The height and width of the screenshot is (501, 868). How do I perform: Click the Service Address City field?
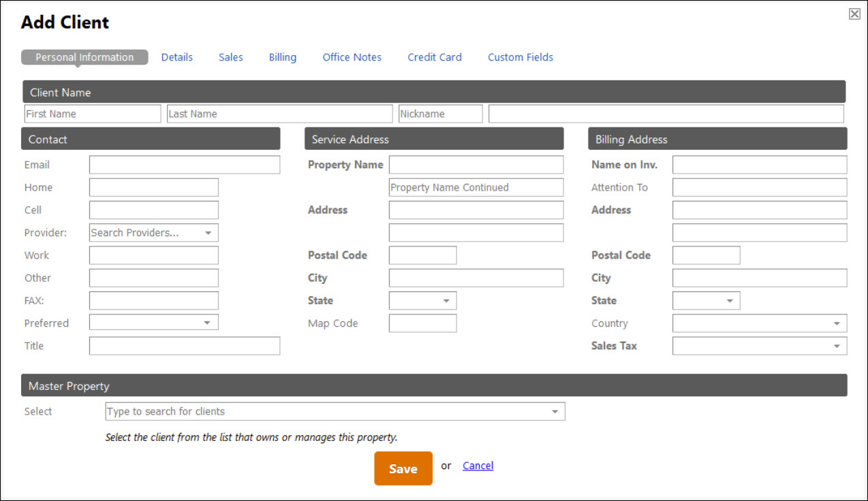[x=476, y=278]
